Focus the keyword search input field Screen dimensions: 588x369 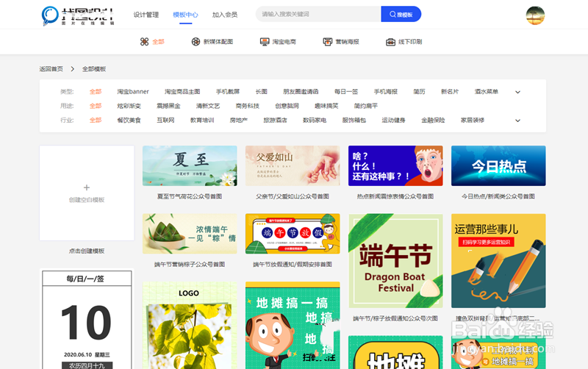[318, 14]
